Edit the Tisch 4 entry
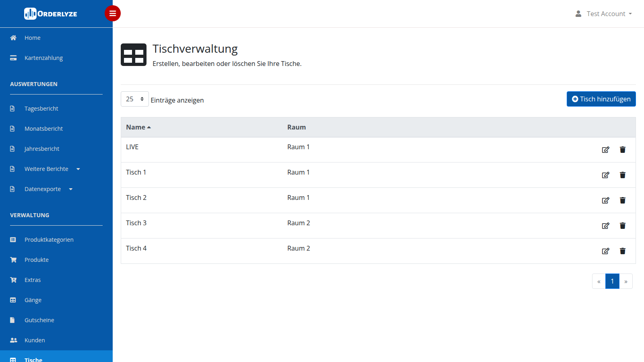Viewport: 644px width, 362px height. [x=605, y=251]
